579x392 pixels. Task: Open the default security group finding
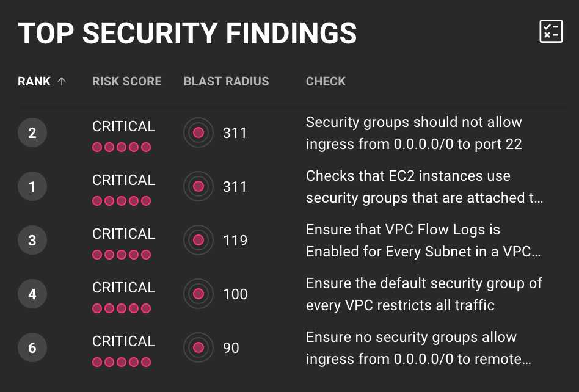point(423,294)
